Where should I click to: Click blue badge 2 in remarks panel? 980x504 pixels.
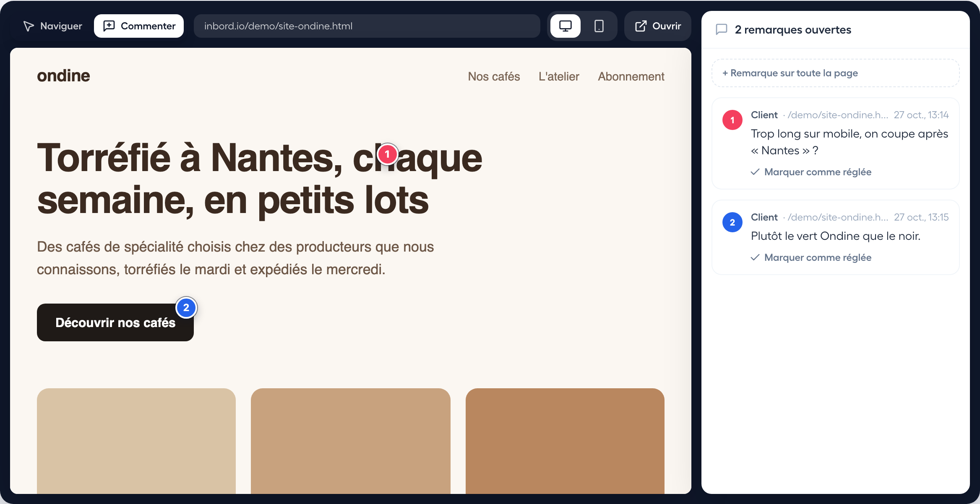[x=732, y=222]
